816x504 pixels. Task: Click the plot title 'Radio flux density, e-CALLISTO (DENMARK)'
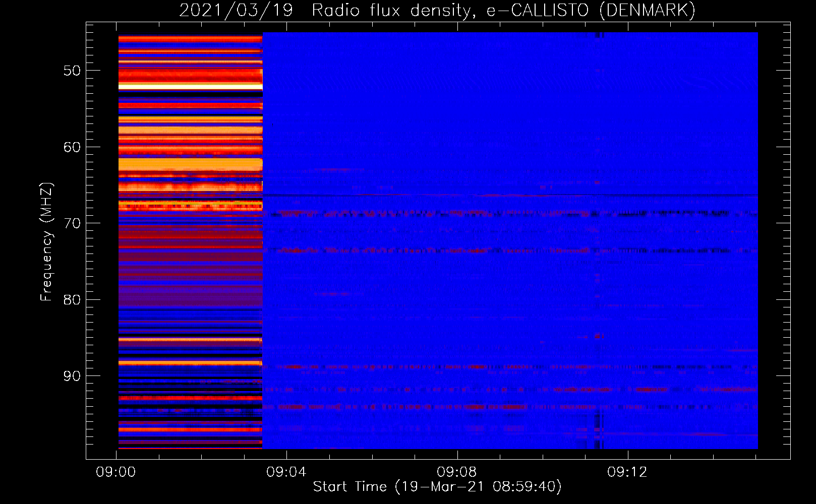pyautogui.click(x=503, y=10)
